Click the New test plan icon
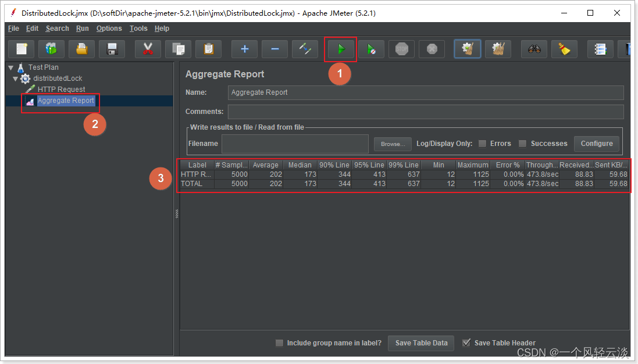 point(21,49)
